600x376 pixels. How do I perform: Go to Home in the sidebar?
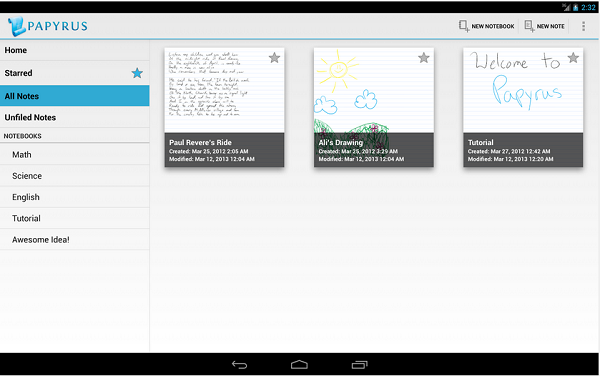pos(75,50)
